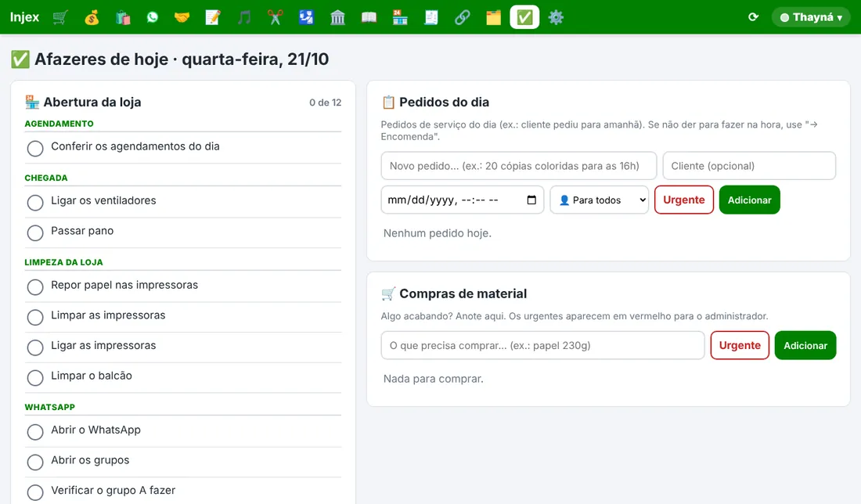Click the 'Nenhum pedido hoje.' text
The image size is (861, 504).
coord(438,233)
